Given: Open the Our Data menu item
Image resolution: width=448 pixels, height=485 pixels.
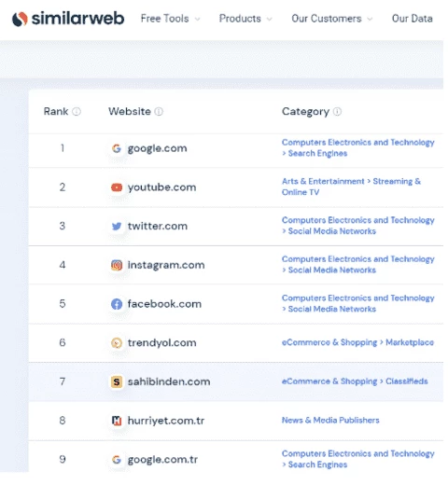Looking at the screenshot, I should coord(413,19).
